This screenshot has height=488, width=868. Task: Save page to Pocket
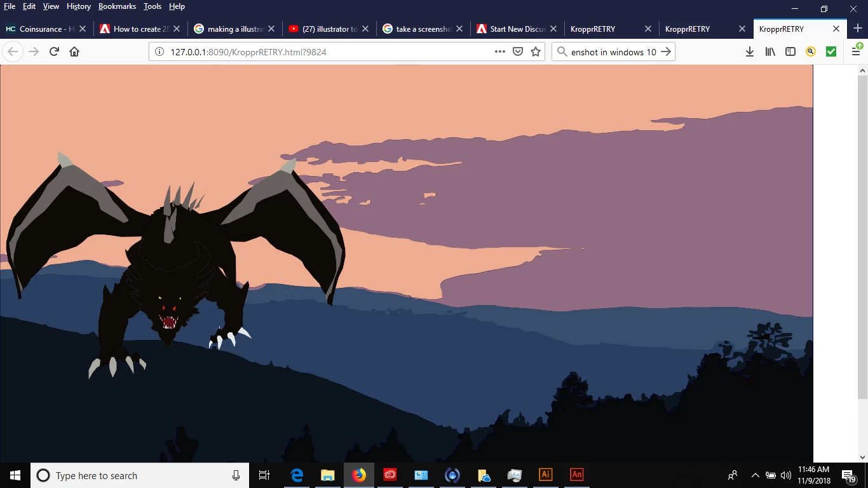(518, 51)
